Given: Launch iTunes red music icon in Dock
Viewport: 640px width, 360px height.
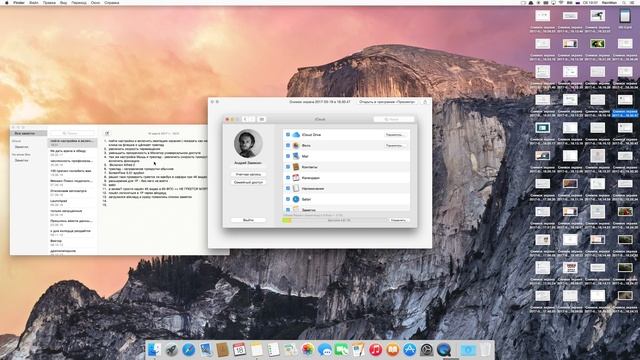Looking at the screenshot, I should tap(376, 349).
